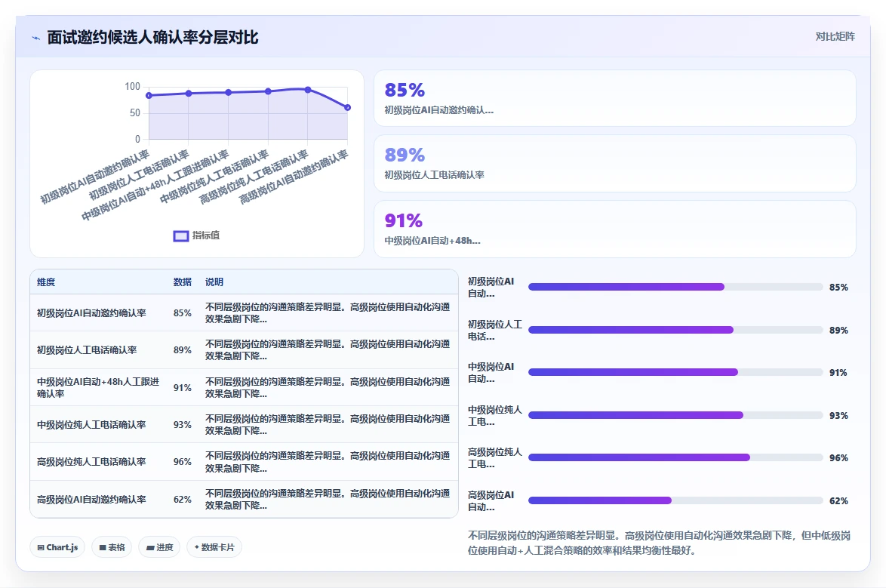The height and width of the screenshot is (588, 886).
Task: Open the 85% data card
Action: 615,98
